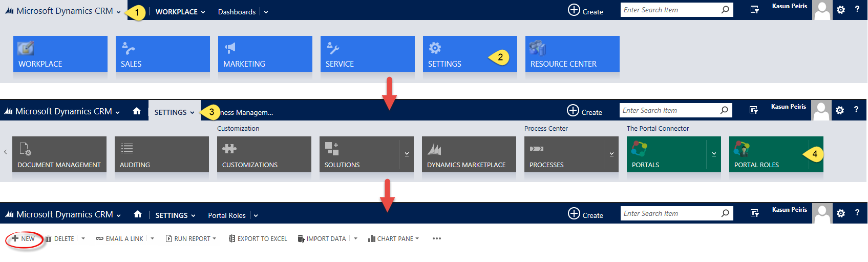Click the NEW button
868x262 pixels.
coord(24,238)
